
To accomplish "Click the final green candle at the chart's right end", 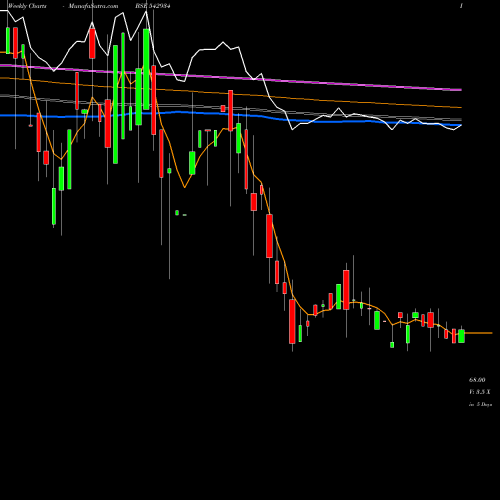I will click(x=461, y=336).
